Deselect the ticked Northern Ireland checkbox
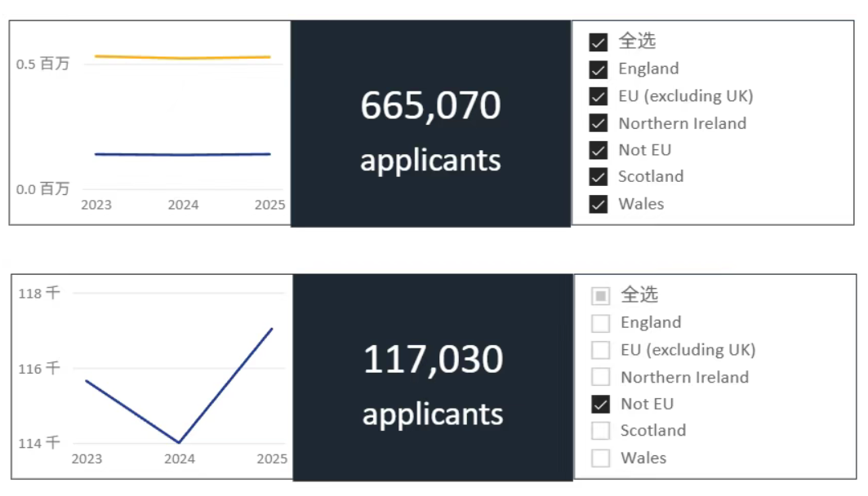Viewport: 868px width, 496px height. [x=599, y=123]
